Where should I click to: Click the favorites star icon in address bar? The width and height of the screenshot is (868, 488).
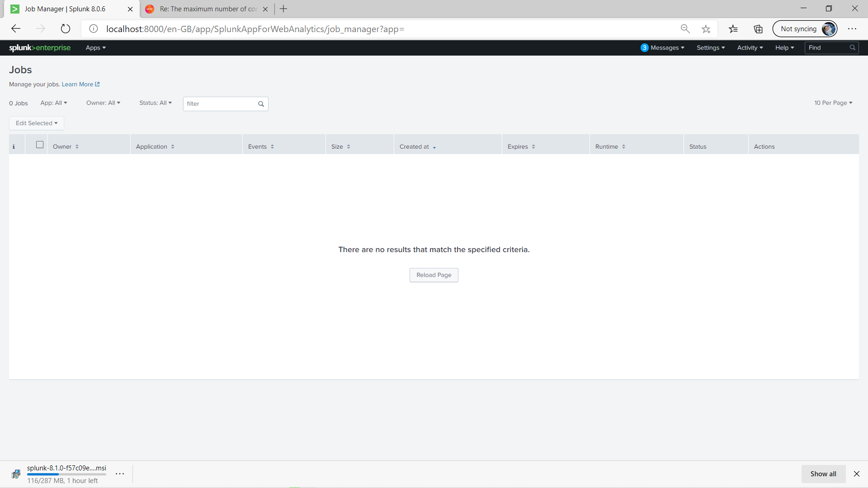[x=706, y=29]
